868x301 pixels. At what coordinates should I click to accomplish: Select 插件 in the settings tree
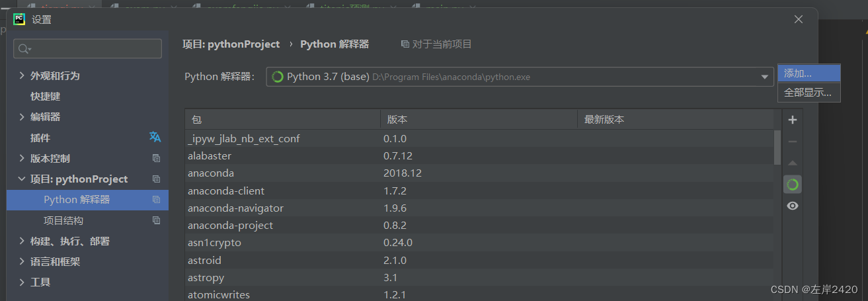click(40, 138)
